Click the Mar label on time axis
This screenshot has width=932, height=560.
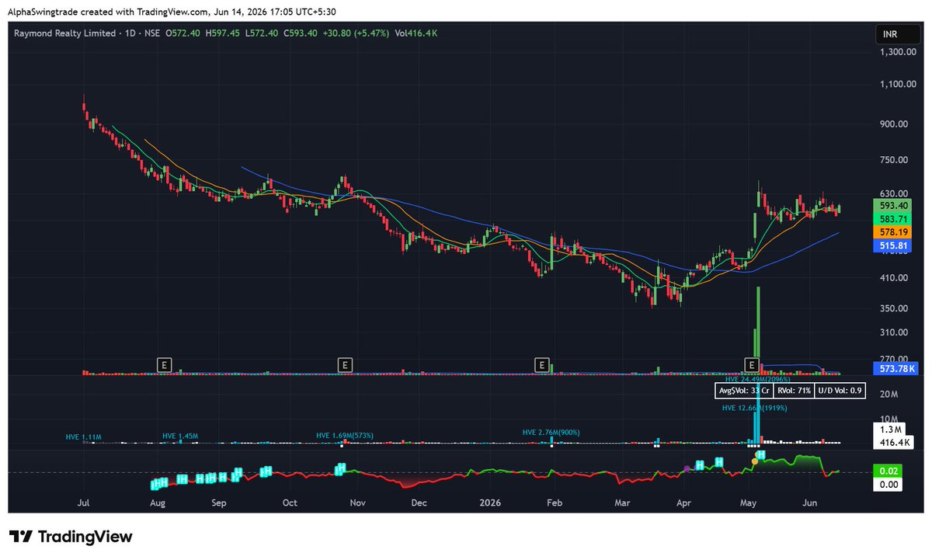pyautogui.click(x=623, y=503)
